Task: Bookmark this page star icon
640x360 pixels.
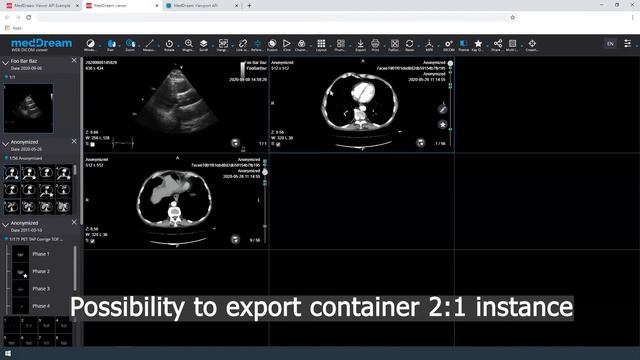Action: click(513, 18)
